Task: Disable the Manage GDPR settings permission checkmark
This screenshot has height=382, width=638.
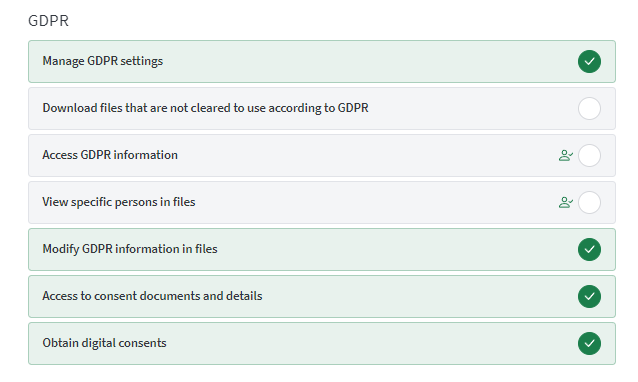Action: click(589, 61)
